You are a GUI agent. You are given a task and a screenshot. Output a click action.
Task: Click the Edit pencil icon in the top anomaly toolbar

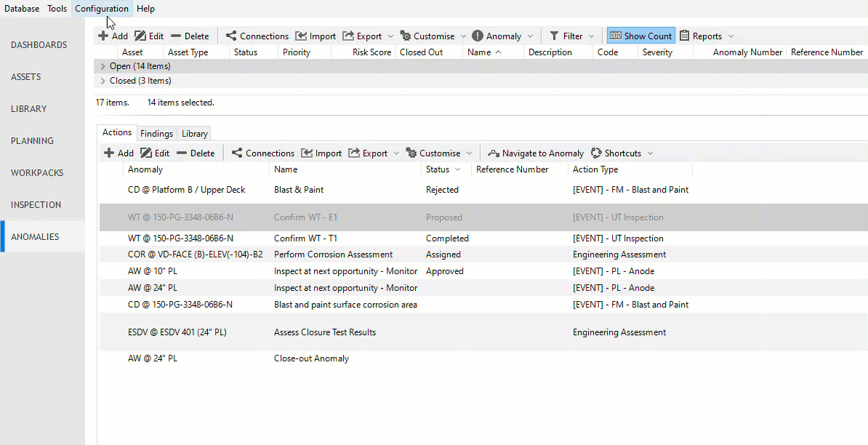tap(140, 36)
